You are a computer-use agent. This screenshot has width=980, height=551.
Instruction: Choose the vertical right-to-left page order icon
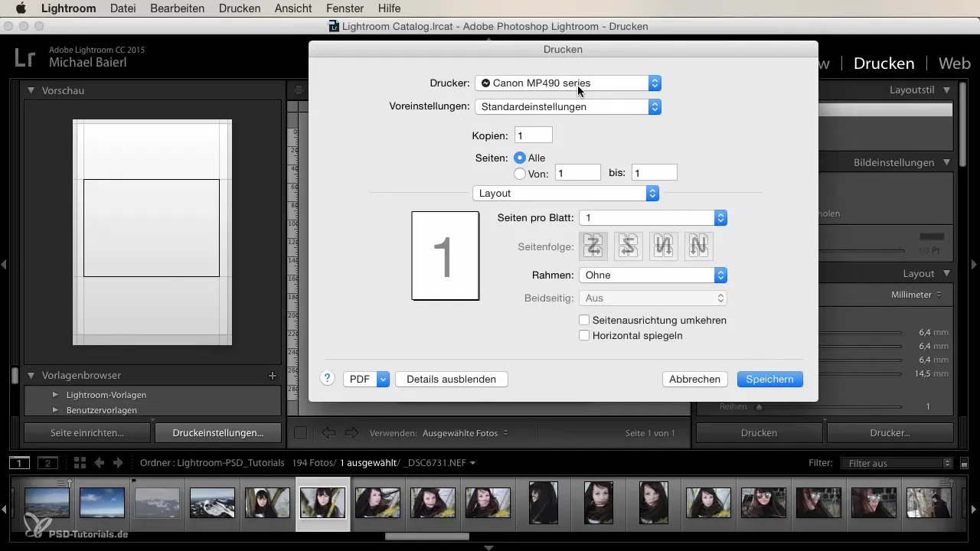click(664, 246)
